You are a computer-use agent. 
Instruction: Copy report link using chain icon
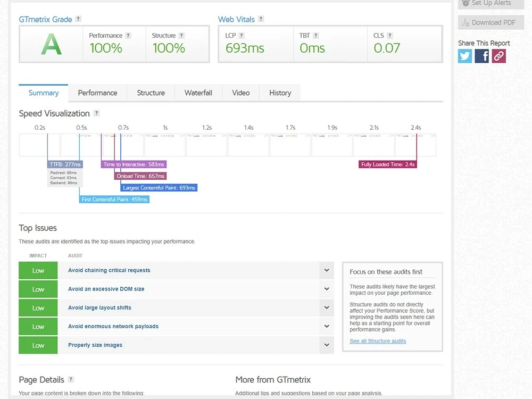point(499,56)
